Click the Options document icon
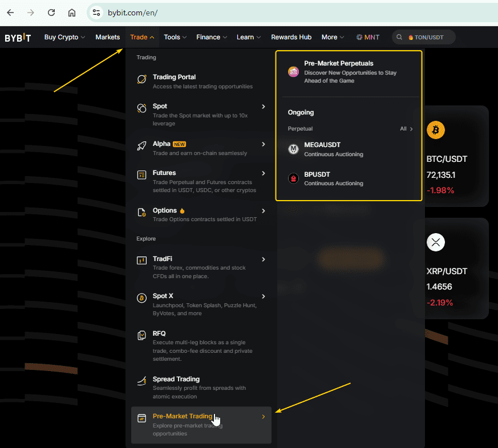This screenshot has height=448, width=498. tap(141, 212)
